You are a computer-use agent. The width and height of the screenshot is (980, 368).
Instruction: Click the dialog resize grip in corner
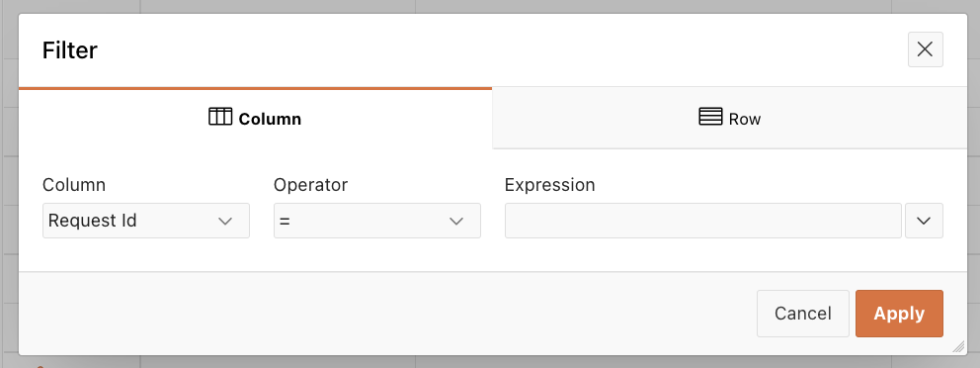coord(957,346)
